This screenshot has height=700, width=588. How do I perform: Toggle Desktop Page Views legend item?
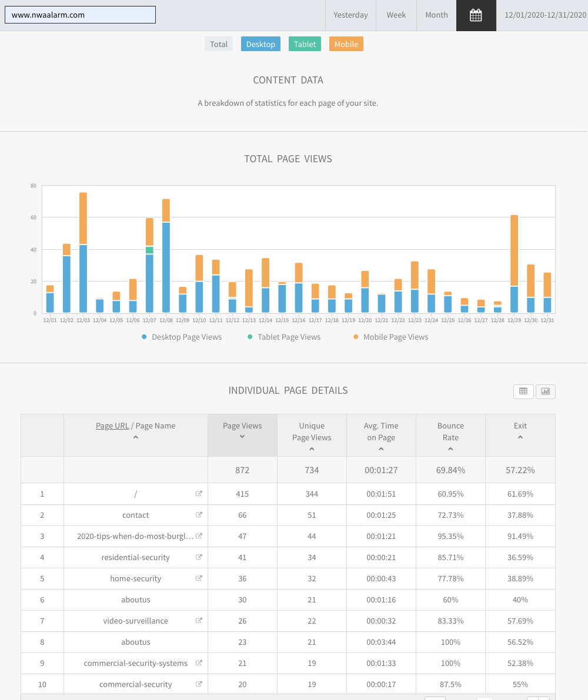pyautogui.click(x=182, y=337)
